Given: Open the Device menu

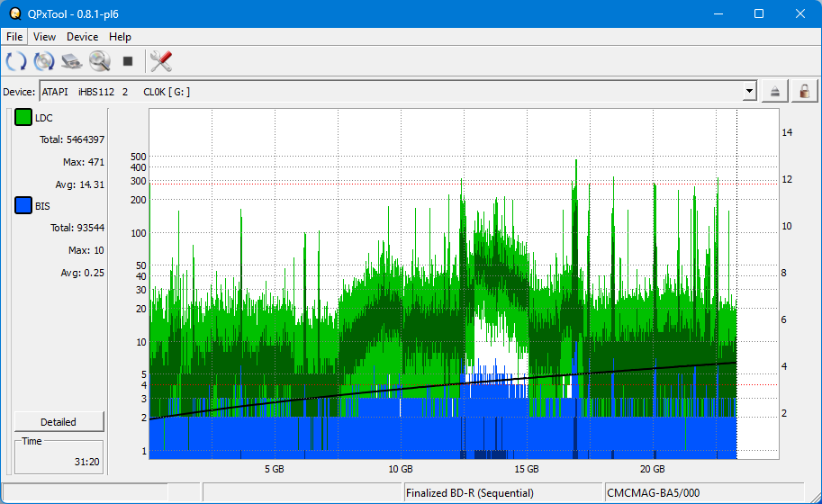Looking at the screenshot, I should click(x=82, y=37).
